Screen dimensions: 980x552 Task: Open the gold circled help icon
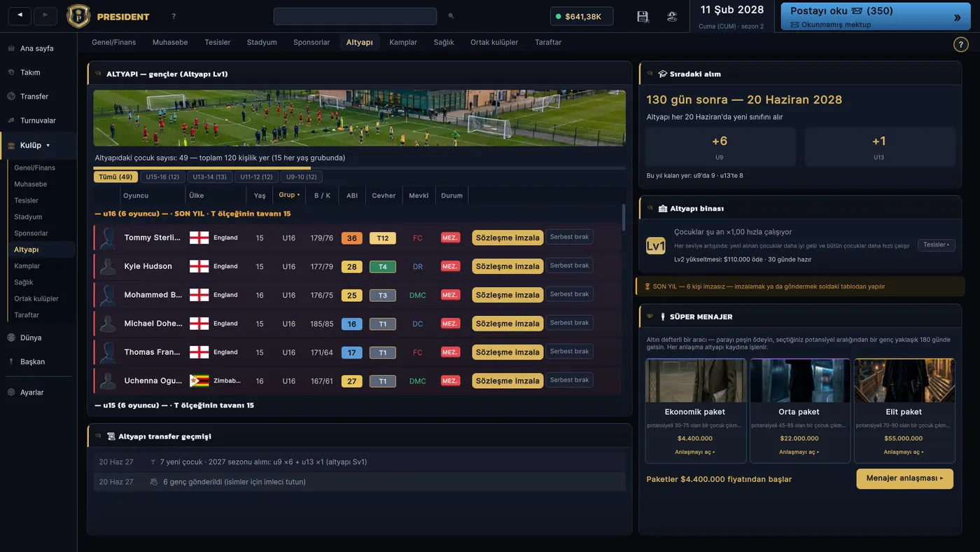[x=961, y=44]
